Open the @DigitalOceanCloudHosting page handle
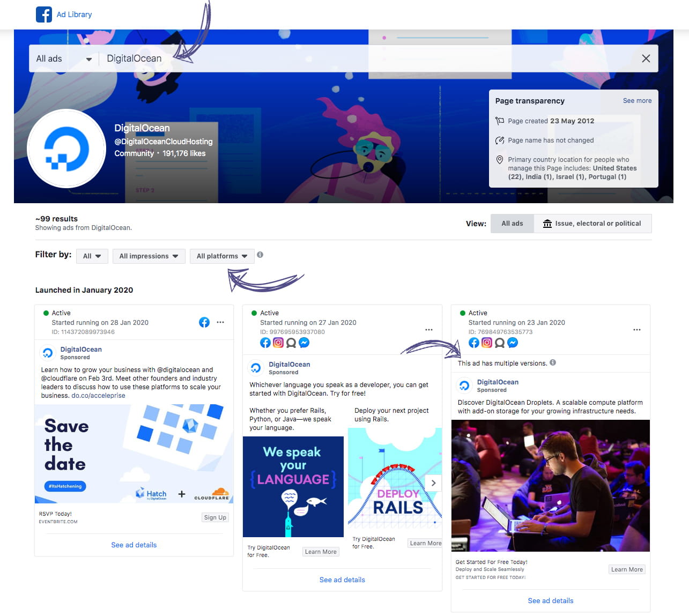689x616 pixels. (x=164, y=142)
